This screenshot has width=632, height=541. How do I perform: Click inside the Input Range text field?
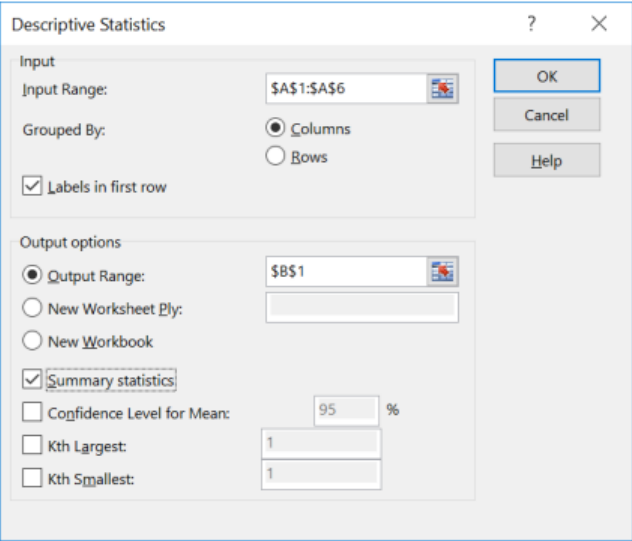pos(345,89)
